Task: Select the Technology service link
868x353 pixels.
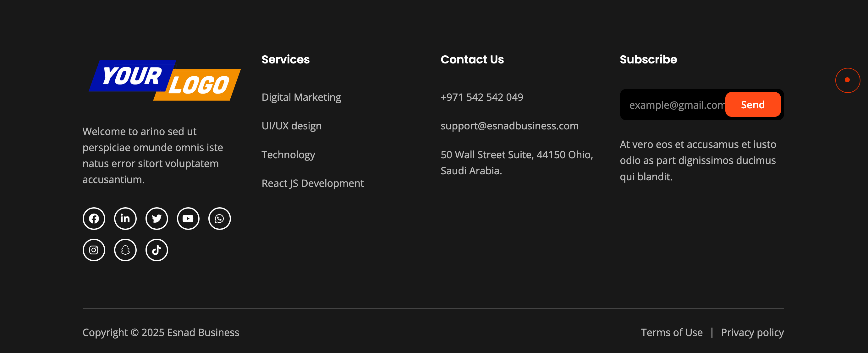Action: 288,155
